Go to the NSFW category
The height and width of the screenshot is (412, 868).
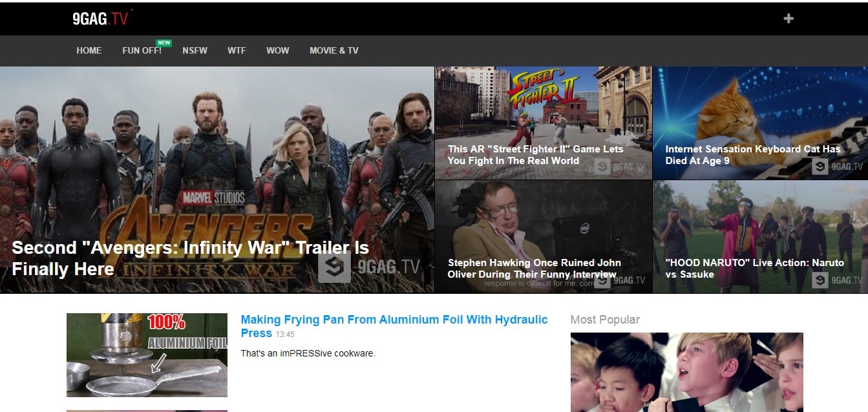pos(195,50)
